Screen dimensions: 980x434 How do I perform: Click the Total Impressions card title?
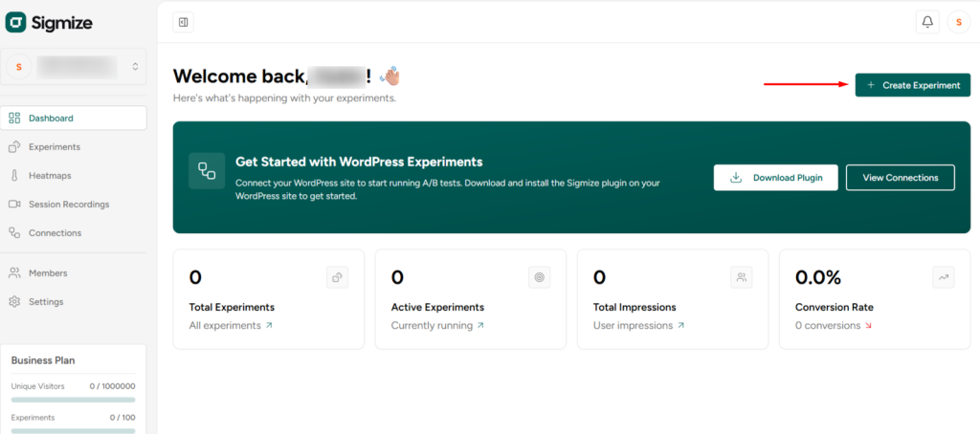(x=635, y=307)
